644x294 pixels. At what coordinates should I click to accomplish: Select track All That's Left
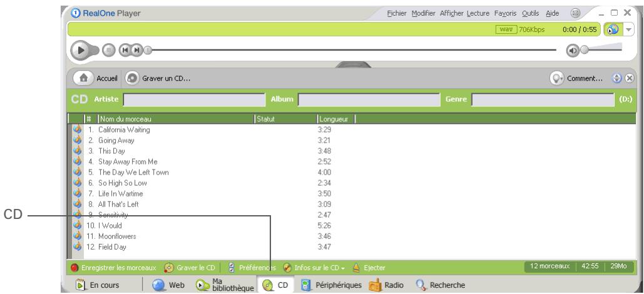tap(118, 205)
